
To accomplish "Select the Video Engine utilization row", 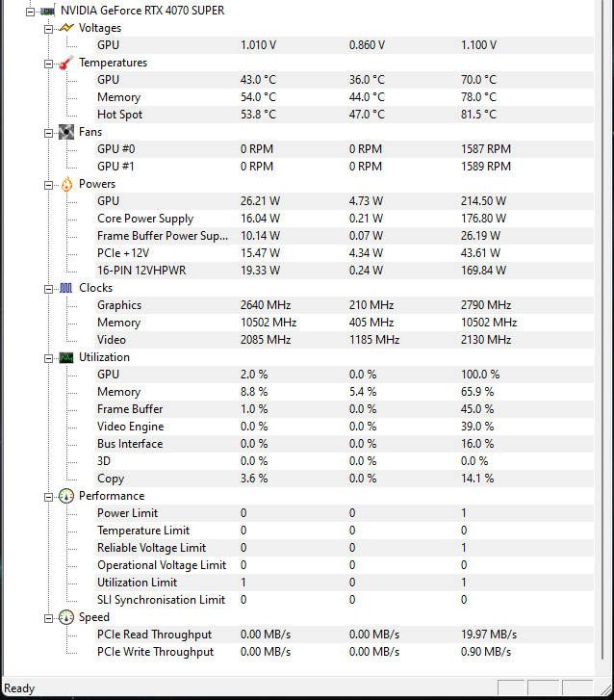I will pos(130,427).
